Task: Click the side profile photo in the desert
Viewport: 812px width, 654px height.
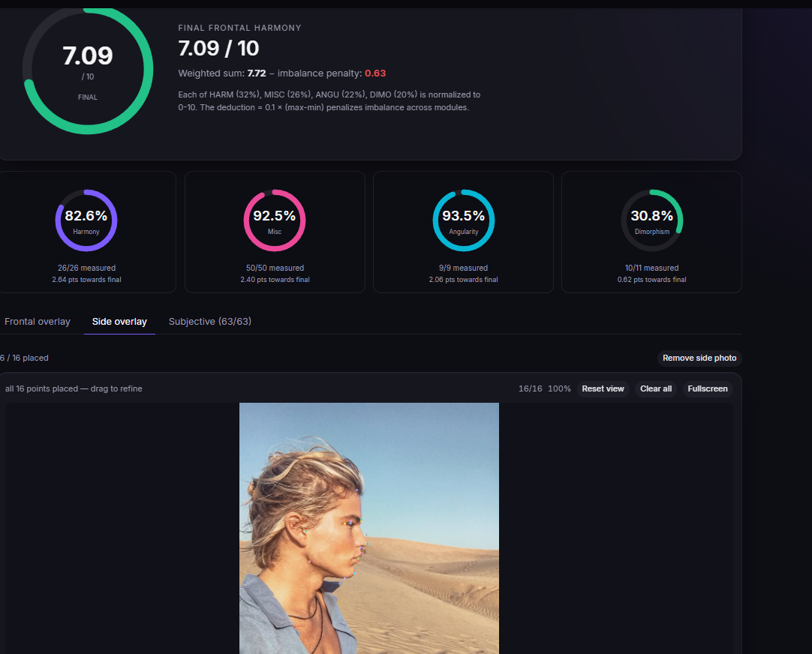Action: pyautogui.click(x=369, y=528)
